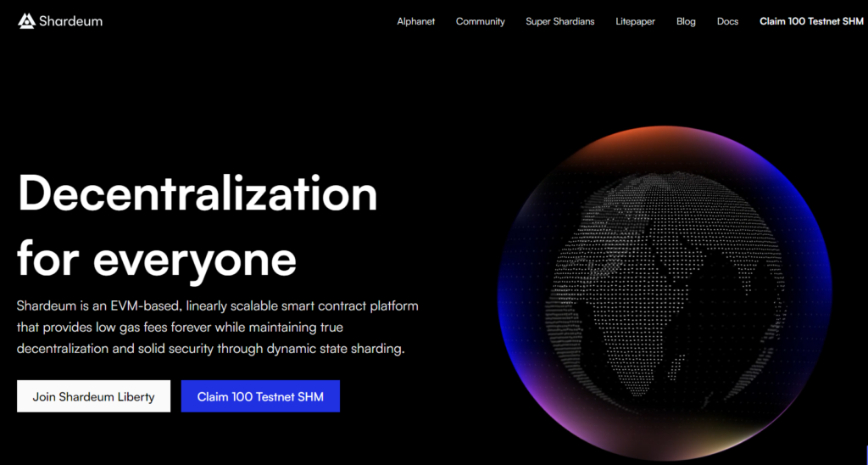Open the Alphanet menu item
Screen dimensions: 868x465
point(415,21)
